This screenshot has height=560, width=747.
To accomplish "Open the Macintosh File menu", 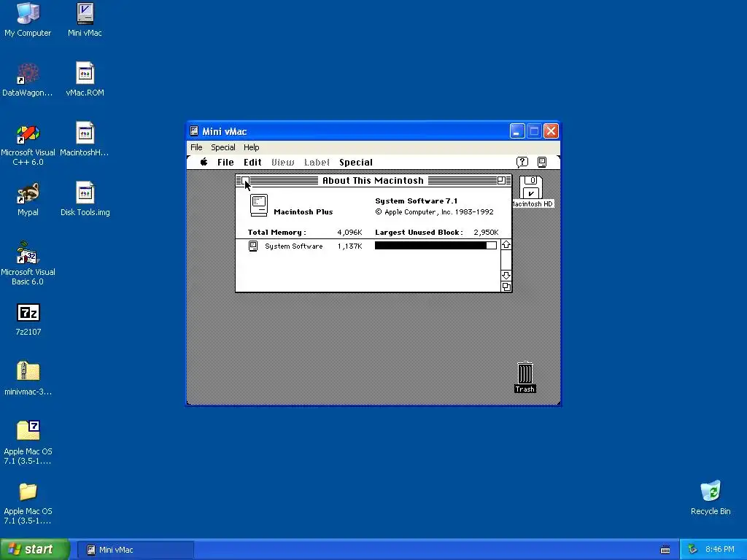I will point(225,163).
